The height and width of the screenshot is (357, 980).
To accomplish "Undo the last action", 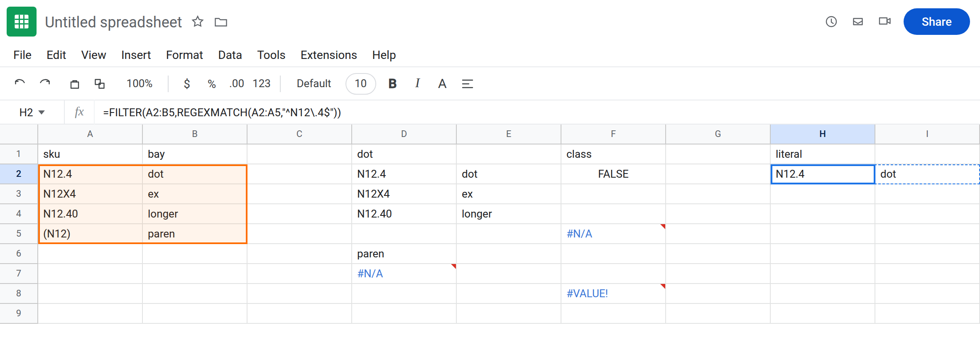I will [x=20, y=83].
